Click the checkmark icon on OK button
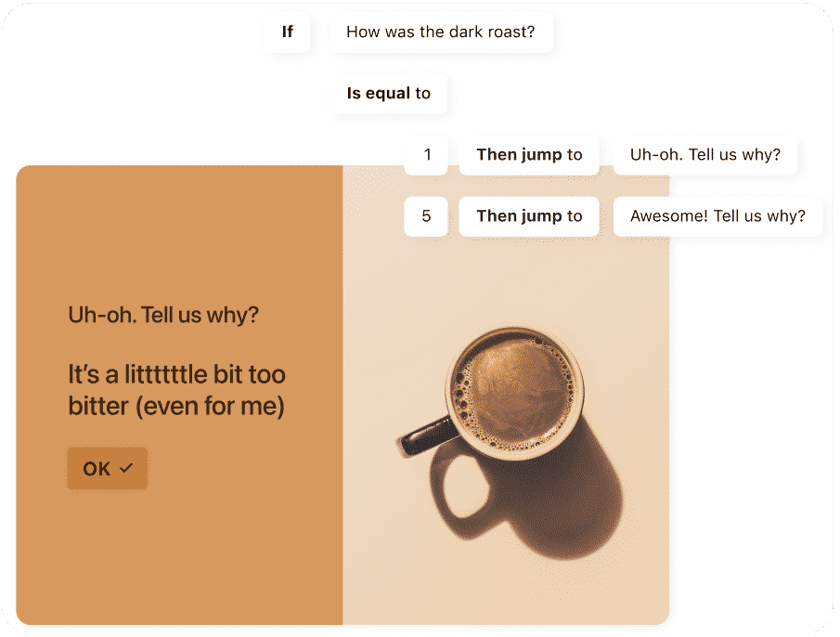This screenshot has width=840, height=637. pos(126,468)
